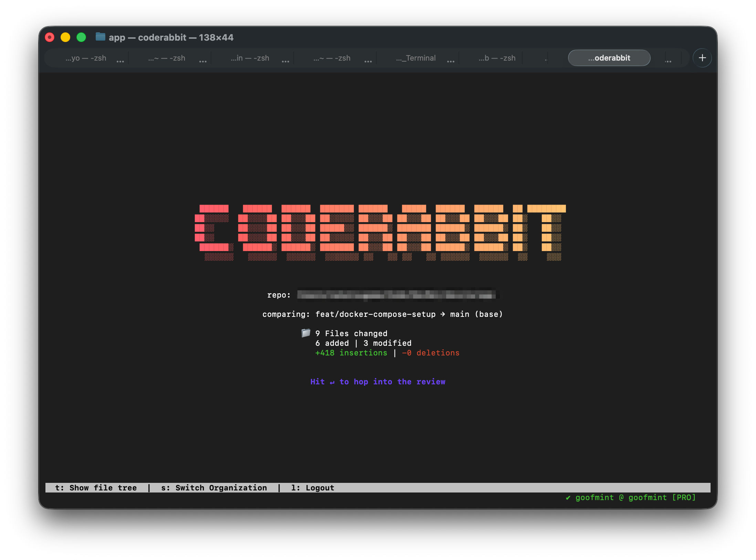
Task: Switch to the '..._Terminal' tab
Action: tap(416, 58)
